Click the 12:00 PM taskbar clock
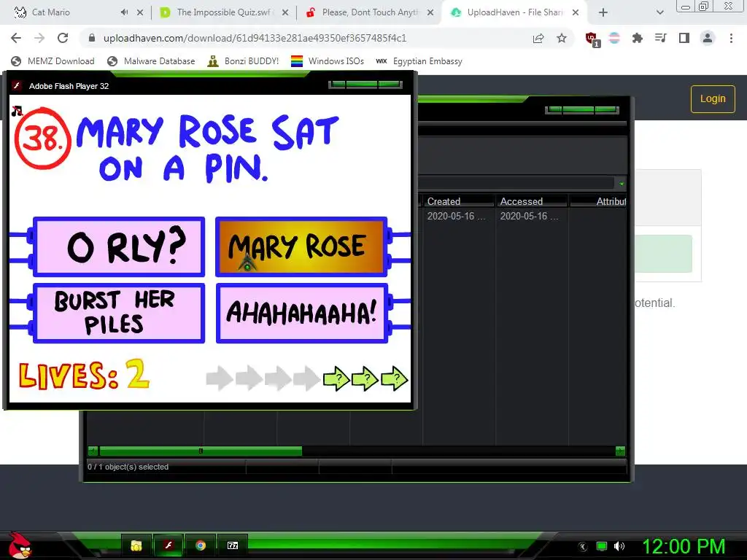Image resolution: width=747 pixels, height=560 pixels. [x=684, y=546]
